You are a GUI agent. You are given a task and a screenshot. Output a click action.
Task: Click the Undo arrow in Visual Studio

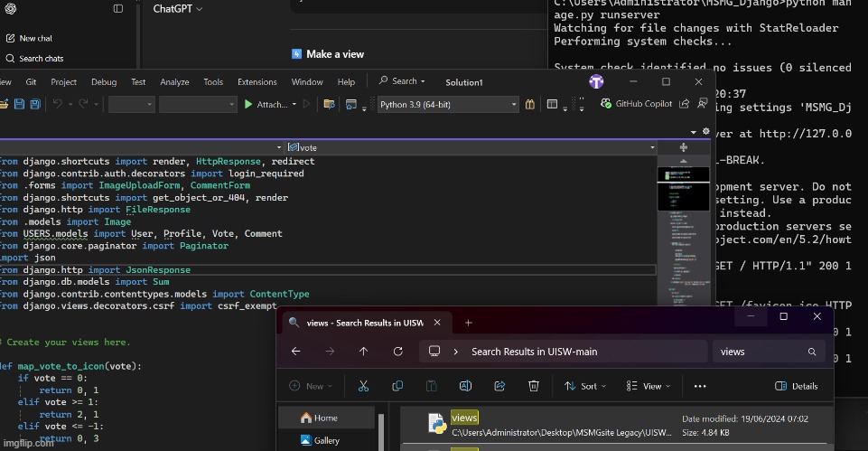point(58,105)
